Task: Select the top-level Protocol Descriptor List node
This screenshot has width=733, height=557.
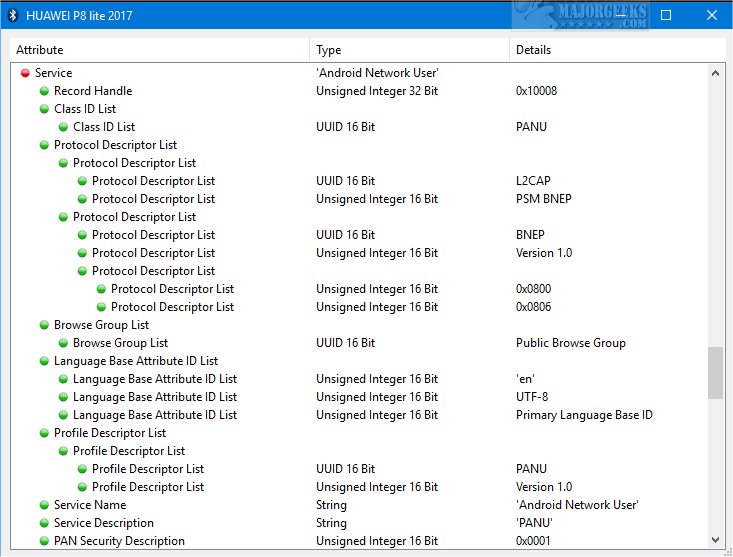Action: pos(115,145)
